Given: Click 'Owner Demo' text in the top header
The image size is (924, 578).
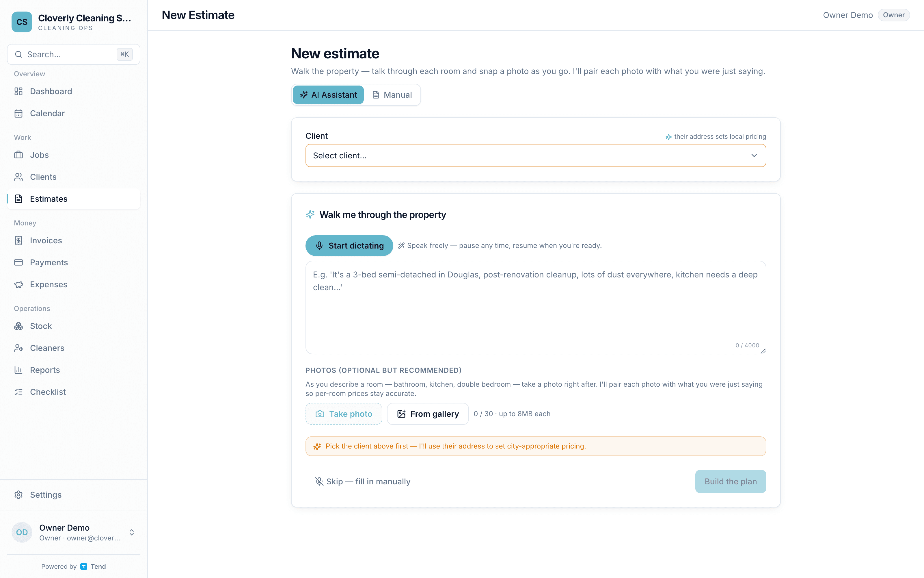Looking at the screenshot, I should point(848,15).
